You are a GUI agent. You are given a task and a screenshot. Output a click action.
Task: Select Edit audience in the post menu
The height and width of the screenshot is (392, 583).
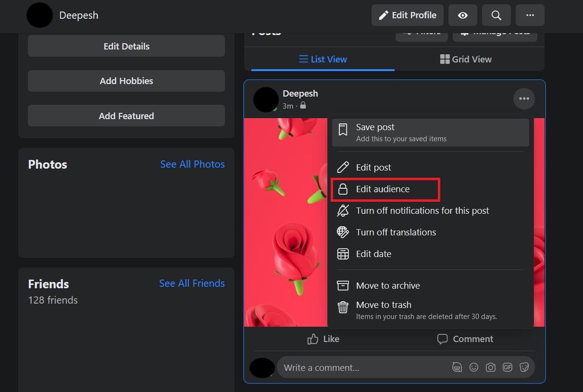pos(431,189)
